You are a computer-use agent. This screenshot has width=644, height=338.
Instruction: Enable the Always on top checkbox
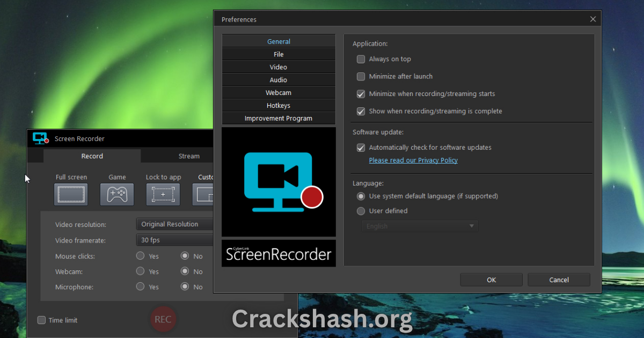coord(361,59)
